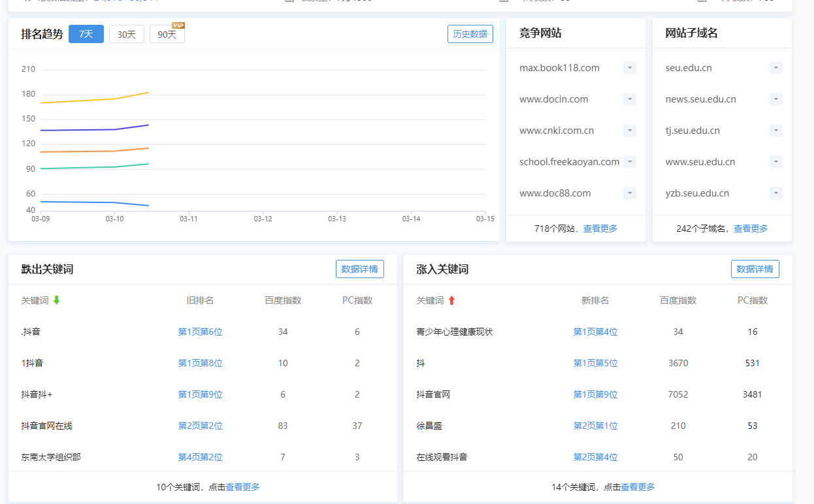Screen dimensions: 814x504
Task: Click Baidu index value 7052
Action: coord(678,394)
